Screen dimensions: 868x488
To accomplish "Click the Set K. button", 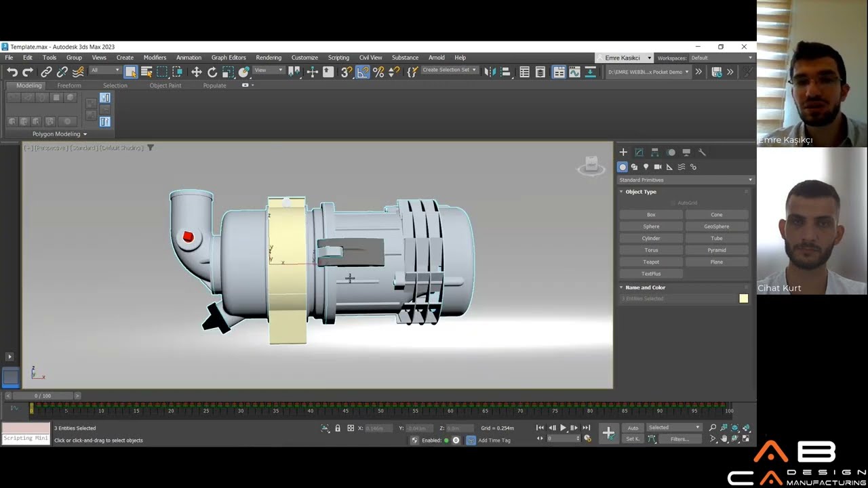I will pos(633,439).
